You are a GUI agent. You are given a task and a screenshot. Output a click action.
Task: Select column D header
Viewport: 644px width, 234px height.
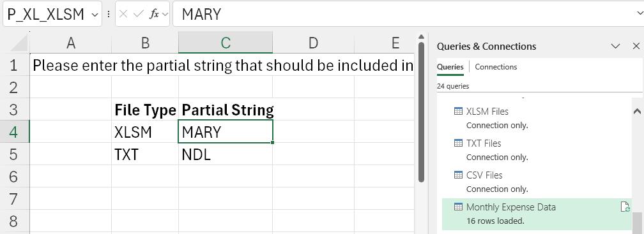coord(313,43)
